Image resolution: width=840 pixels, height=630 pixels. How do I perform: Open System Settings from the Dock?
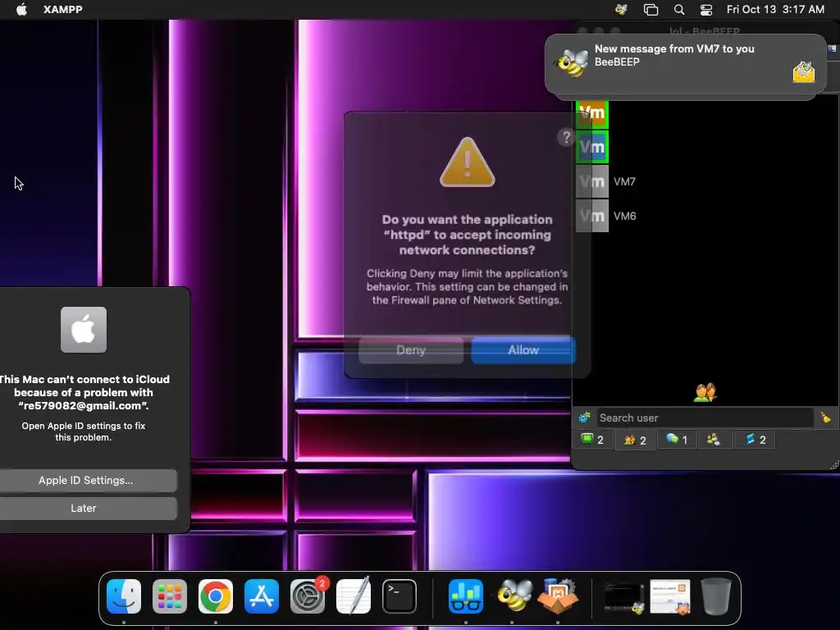click(308, 596)
